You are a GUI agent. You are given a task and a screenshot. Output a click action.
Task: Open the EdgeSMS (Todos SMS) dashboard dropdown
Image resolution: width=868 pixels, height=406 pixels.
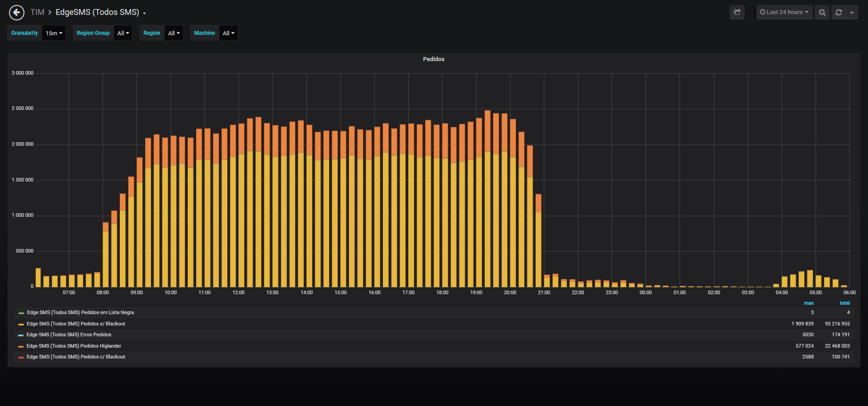click(100, 12)
